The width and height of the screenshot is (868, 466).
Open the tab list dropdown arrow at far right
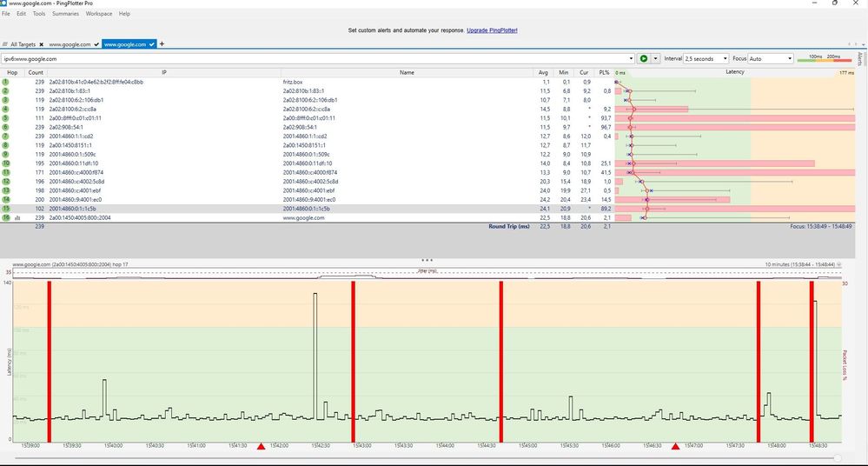pos(863,44)
